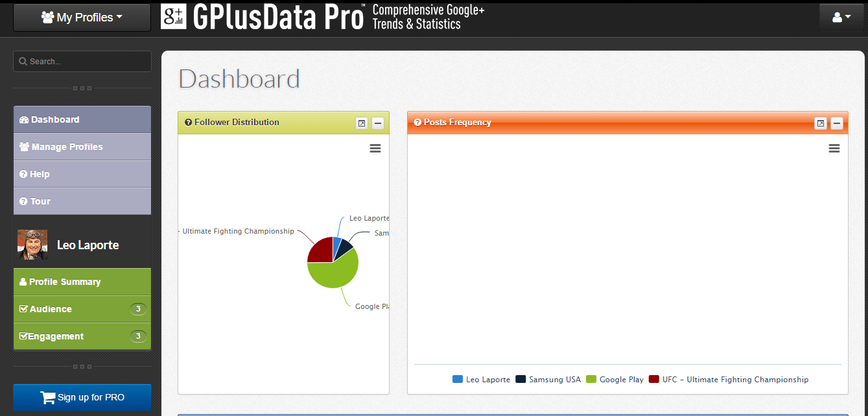Toggle Leo Laporte series in legend
The image size is (868, 416).
[481, 380]
